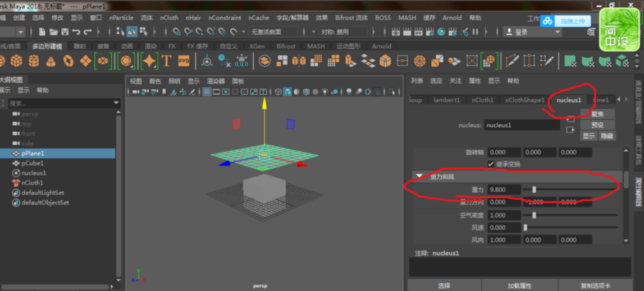Select the polygon cube shelf icon
This screenshot has height=291, width=644.
pos(16,61)
